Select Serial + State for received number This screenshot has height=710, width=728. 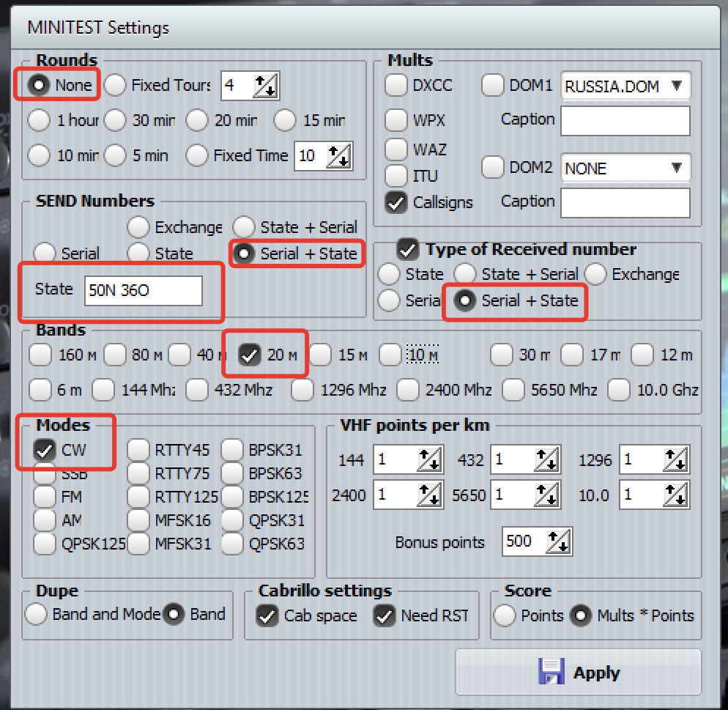tap(465, 300)
